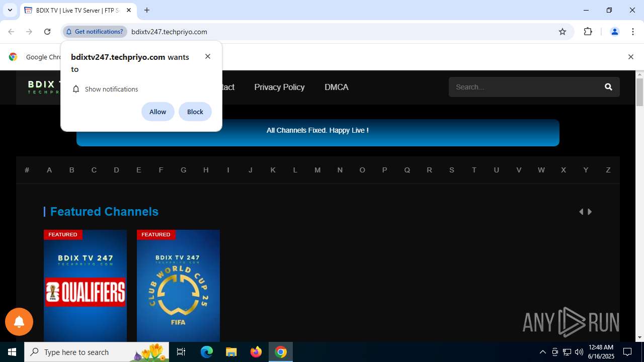Open the Chrome profile avatar
644x362 pixels.
point(614,32)
